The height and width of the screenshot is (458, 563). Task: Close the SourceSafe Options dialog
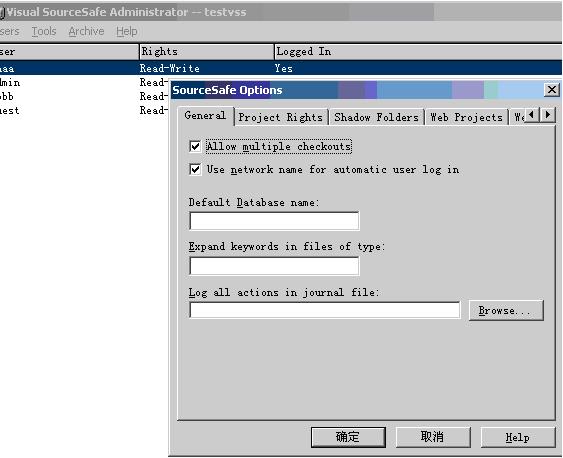click(x=552, y=90)
